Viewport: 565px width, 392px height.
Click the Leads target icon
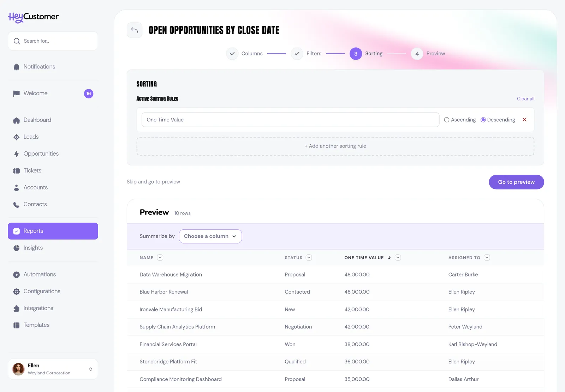point(16,137)
